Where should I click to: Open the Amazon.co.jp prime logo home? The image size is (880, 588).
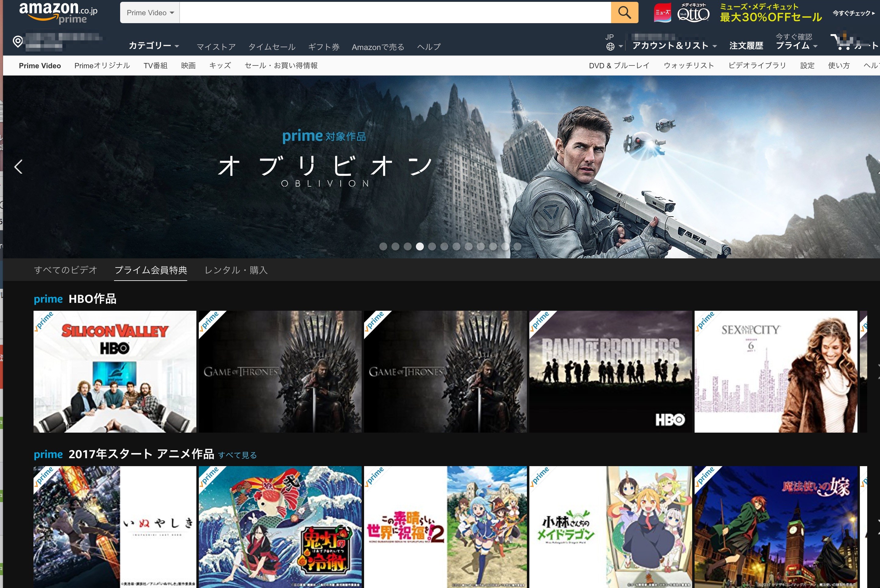click(58, 13)
